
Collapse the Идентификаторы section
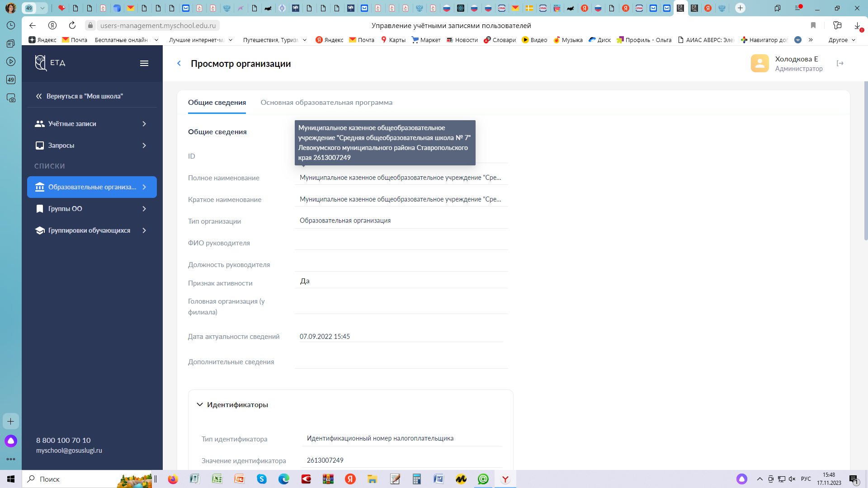pyautogui.click(x=199, y=404)
